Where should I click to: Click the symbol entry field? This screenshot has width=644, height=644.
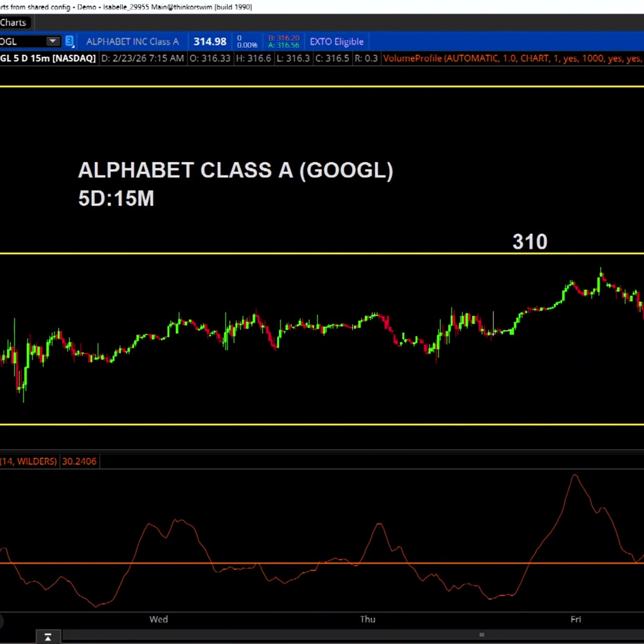[23, 41]
